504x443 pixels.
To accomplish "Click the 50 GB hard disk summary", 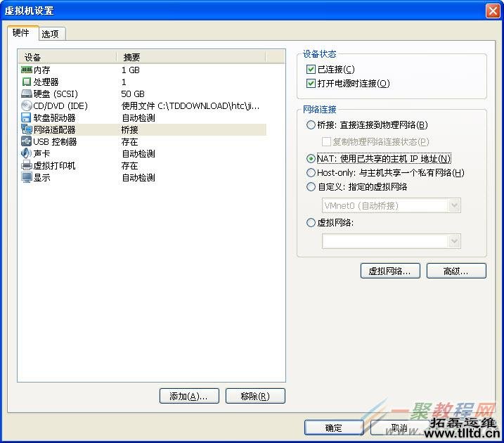I will pyautogui.click(x=133, y=94).
